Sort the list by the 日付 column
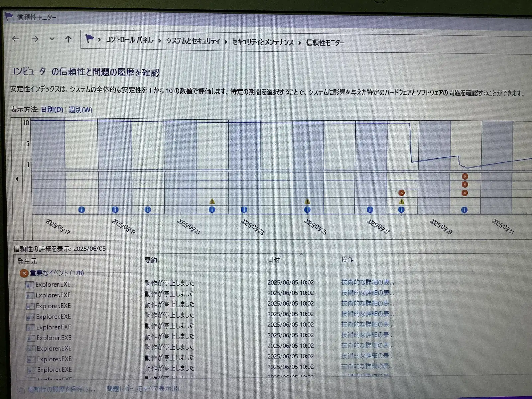 pyautogui.click(x=274, y=260)
